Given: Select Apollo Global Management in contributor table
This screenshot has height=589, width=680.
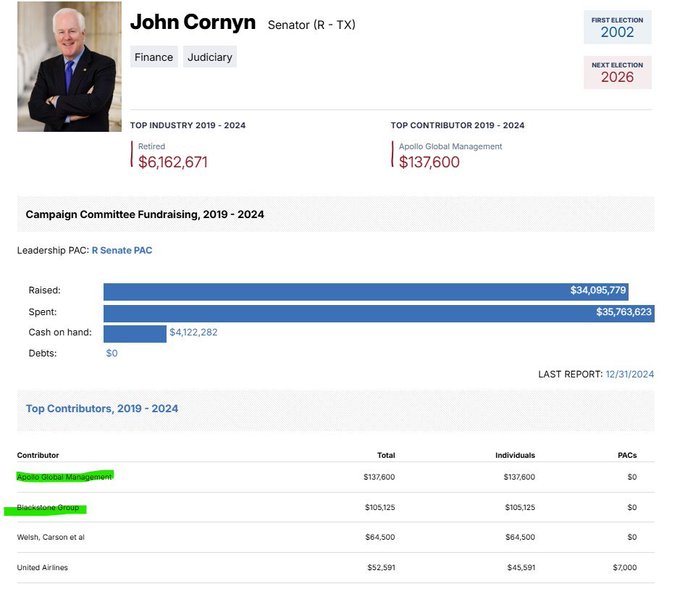Looking at the screenshot, I should (65, 477).
